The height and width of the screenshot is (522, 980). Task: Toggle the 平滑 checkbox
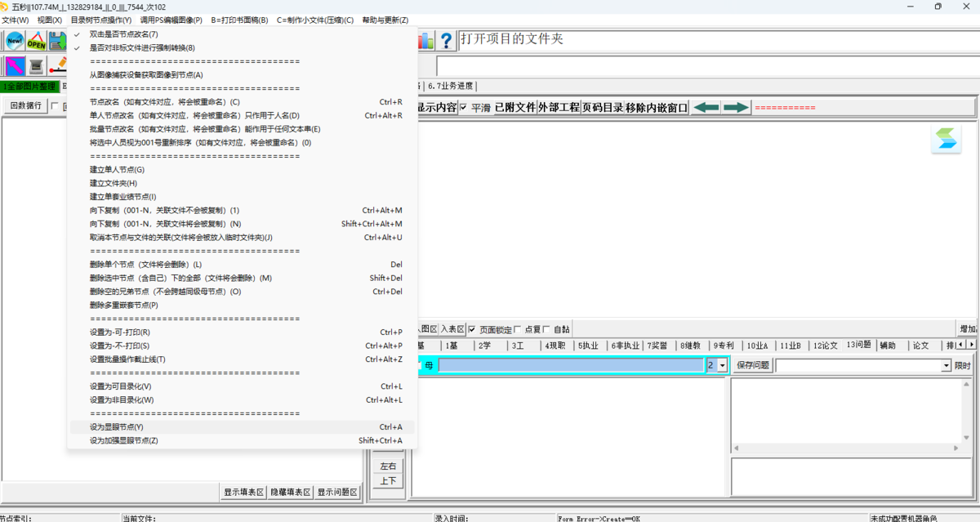[x=464, y=107]
